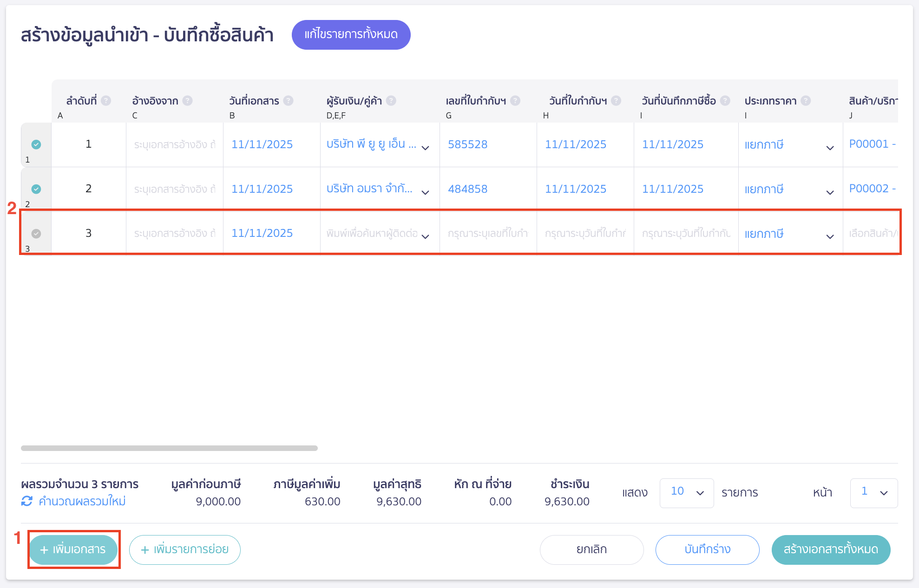Open help tooltip for วันที่เอกสาร column

point(289,99)
